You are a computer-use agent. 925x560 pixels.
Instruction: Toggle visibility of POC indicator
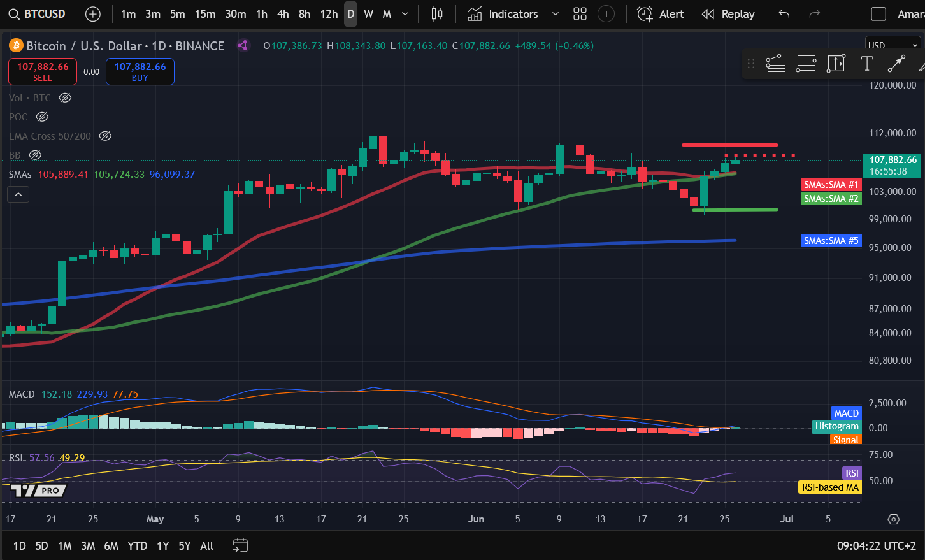tap(42, 117)
